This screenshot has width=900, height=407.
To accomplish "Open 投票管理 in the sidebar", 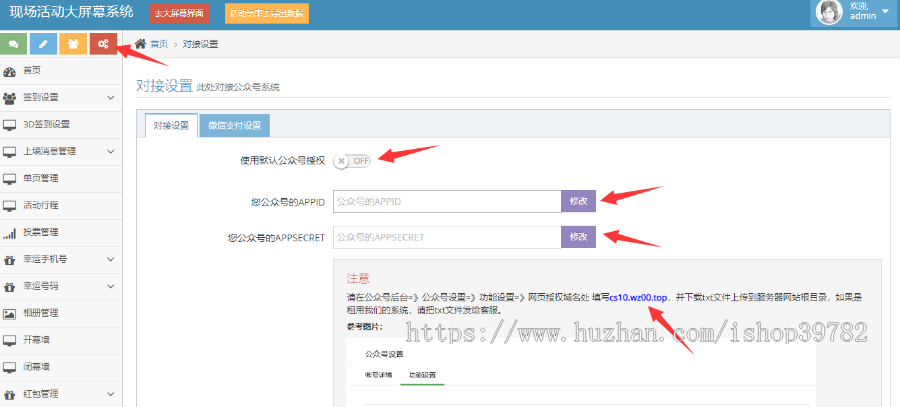I will point(40,232).
